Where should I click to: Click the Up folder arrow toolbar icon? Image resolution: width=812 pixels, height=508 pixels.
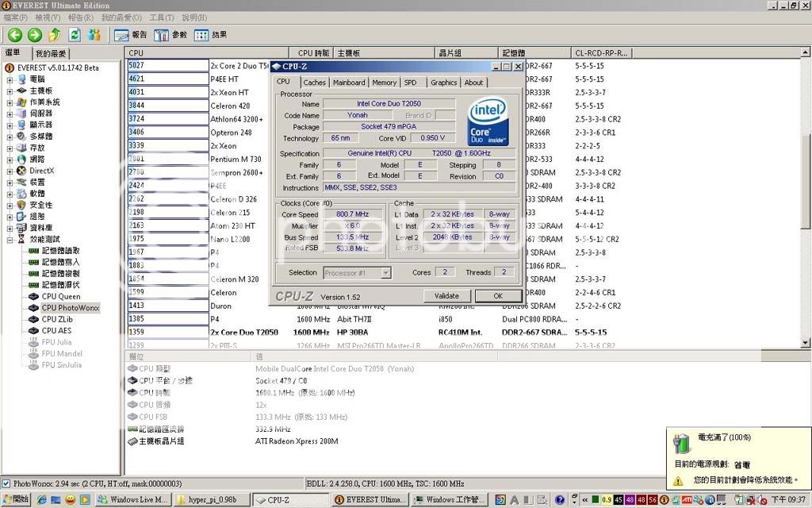(x=55, y=35)
